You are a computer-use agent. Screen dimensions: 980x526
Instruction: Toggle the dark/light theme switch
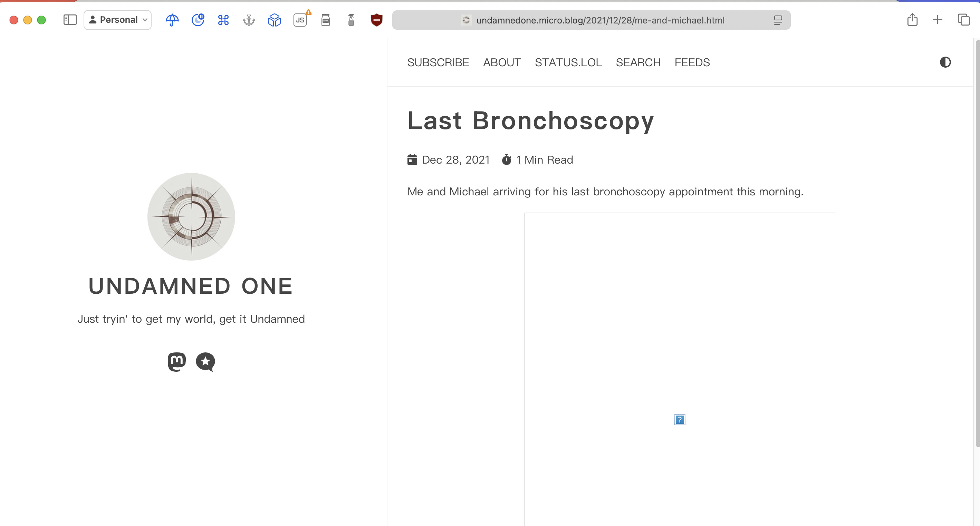point(945,62)
